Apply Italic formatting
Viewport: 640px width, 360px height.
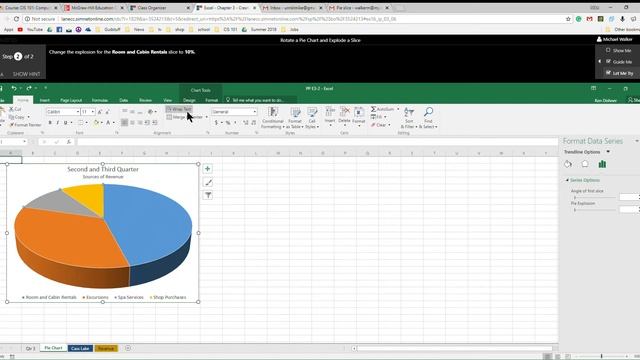pos(58,122)
